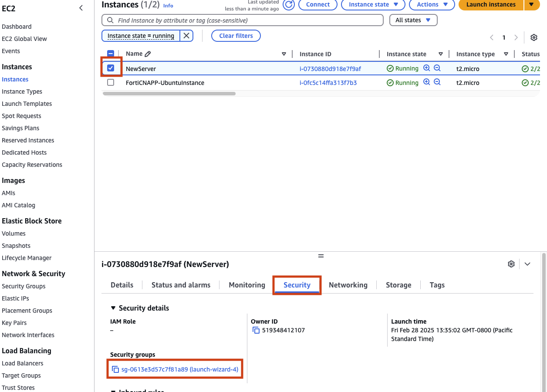This screenshot has height=392, width=547.
Task: Open the Networking tab
Action: click(348, 285)
